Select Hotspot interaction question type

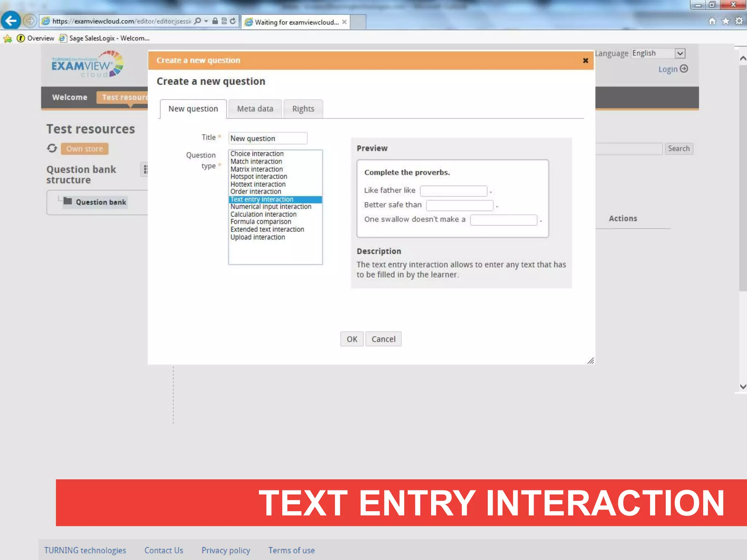click(x=275, y=176)
